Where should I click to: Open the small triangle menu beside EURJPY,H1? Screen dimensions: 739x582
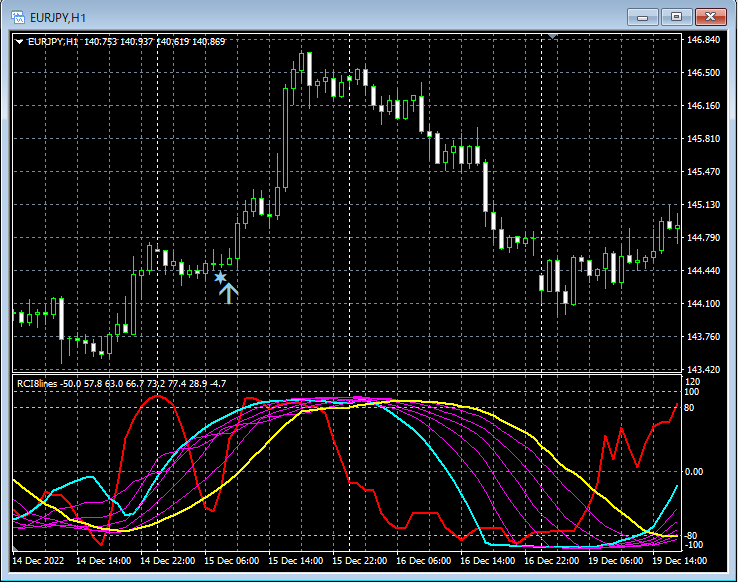19,41
